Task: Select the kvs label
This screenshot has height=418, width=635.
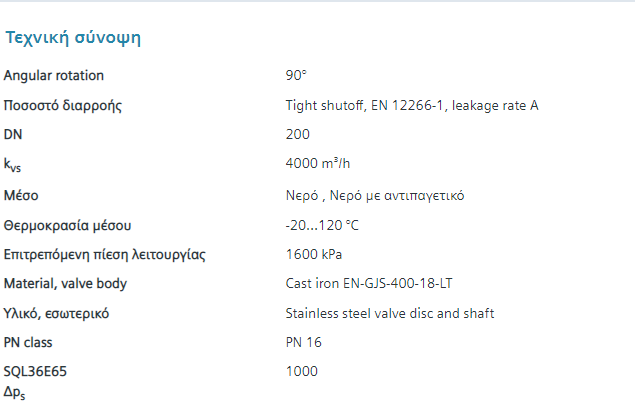Action: point(13,165)
